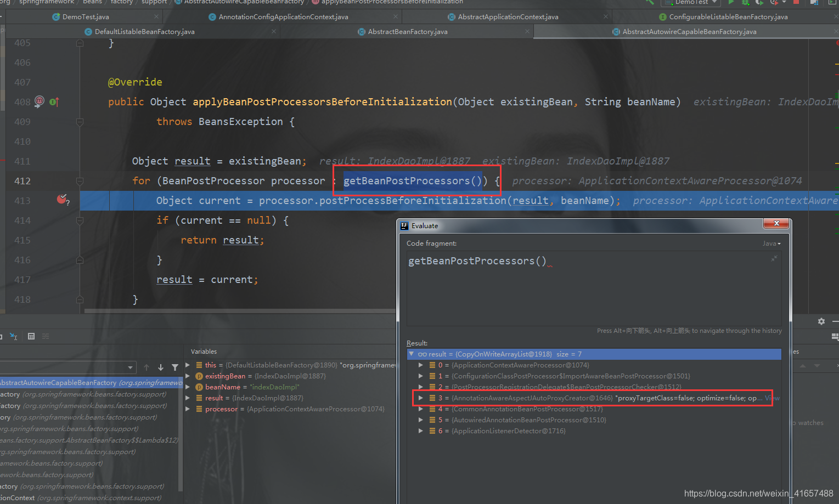The height and width of the screenshot is (504, 839).
Task: Click the Debug DemoTest bug icon
Action: [x=745, y=2]
